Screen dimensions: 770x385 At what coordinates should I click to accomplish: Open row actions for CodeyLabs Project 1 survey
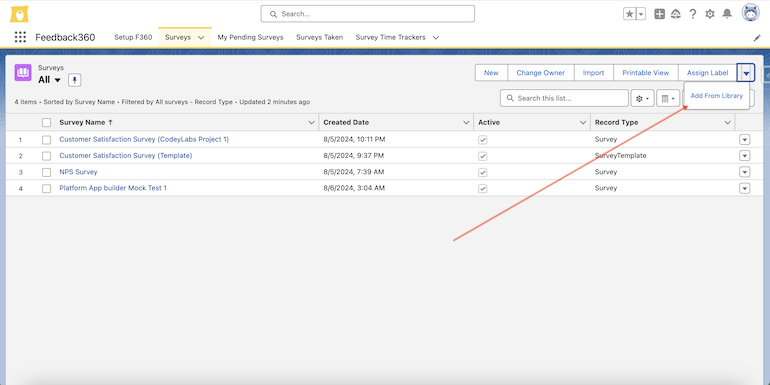[x=744, y=139]
